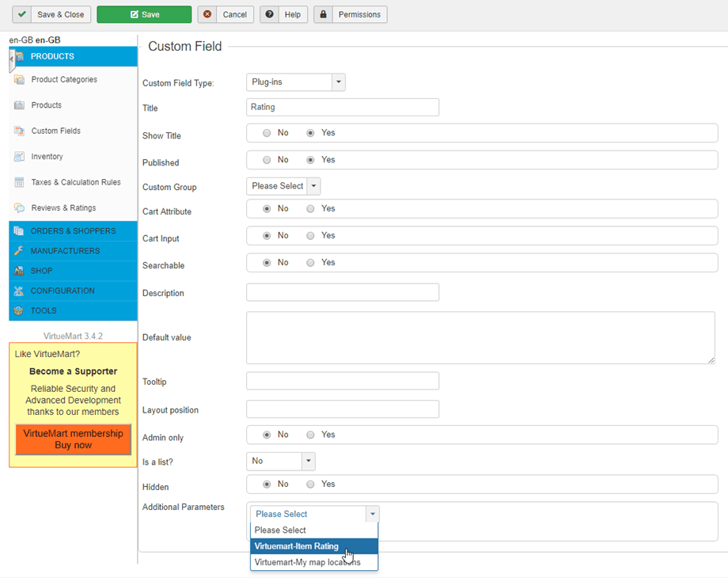Click the Reviews & Ratings speech bubble icon

coord(19,208)
